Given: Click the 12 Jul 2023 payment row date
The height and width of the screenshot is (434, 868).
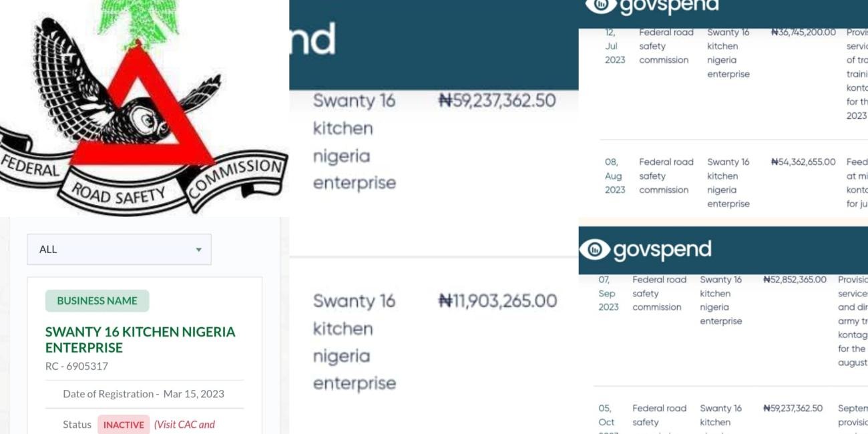Looking at the screenshot, I should (615, 46).
